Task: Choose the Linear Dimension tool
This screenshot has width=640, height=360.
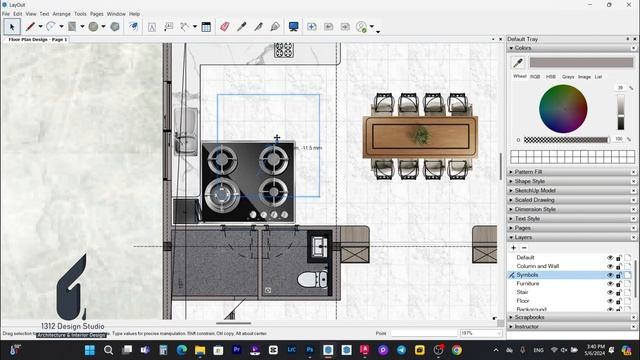Action: tap(185, 27)
